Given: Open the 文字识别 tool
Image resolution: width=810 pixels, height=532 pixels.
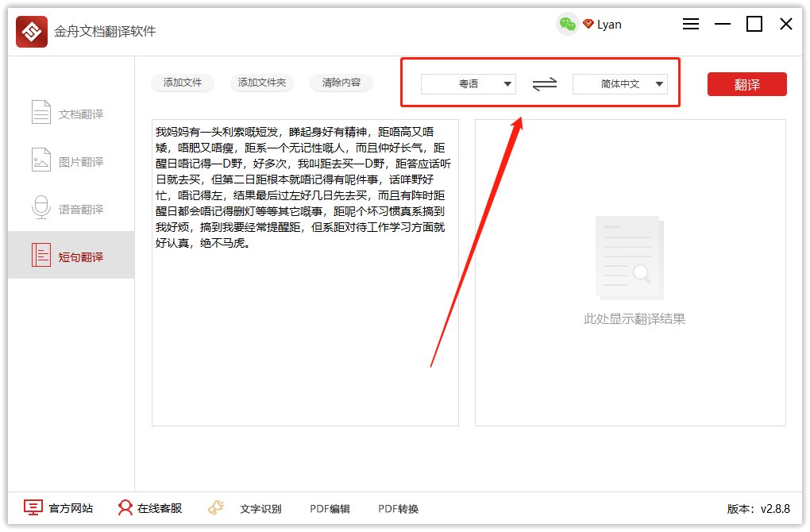Looking at the screenshot, I should point(262,508).
